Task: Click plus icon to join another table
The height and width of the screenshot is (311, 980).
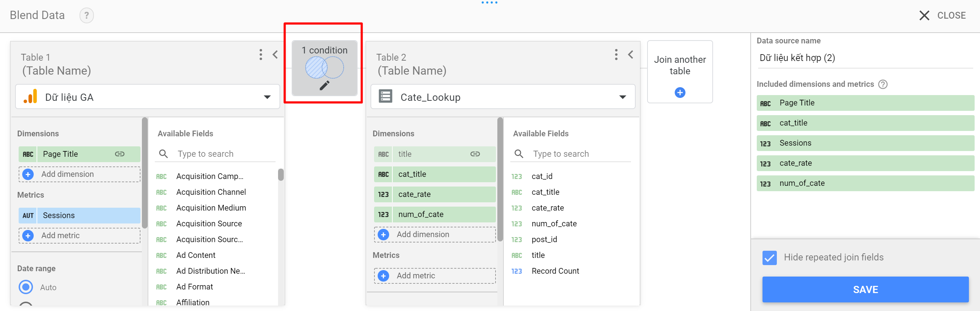Action: point(679,93)
